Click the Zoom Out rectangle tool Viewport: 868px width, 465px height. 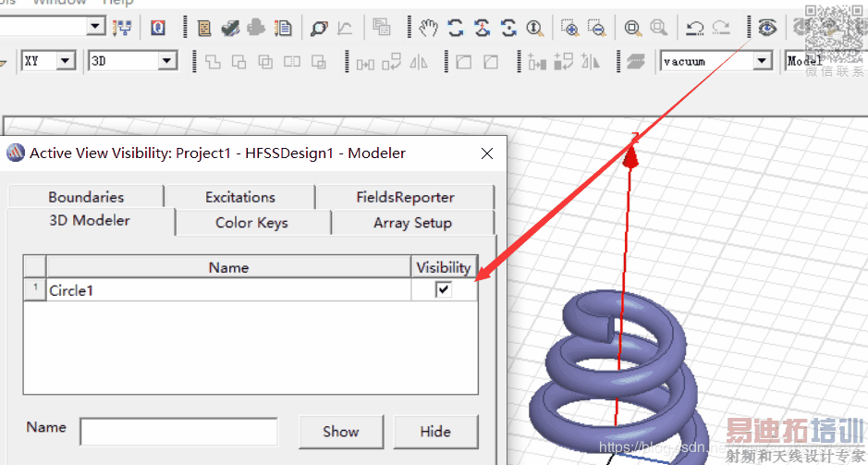[x=597, y=28]
